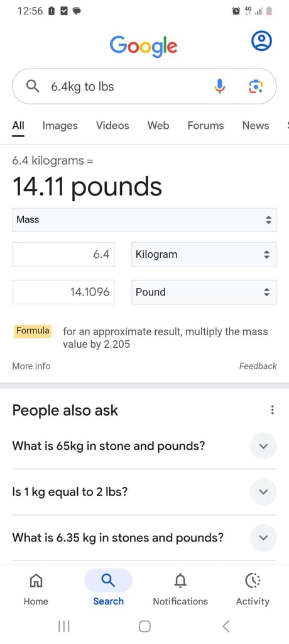Expand "Is 1 kg equal to 2 lbs?"
This screenshot has height=644, width=289.
point(144,492)
